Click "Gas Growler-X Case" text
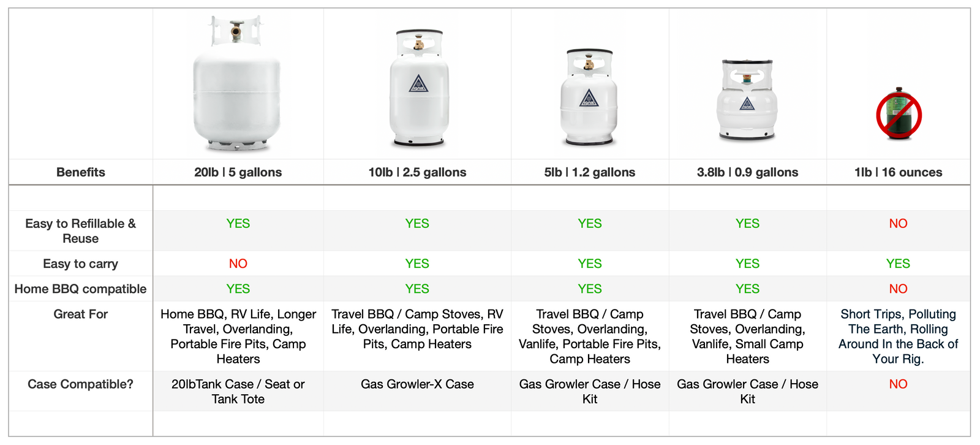The image size is (980, 445). [x=417, y=384]
